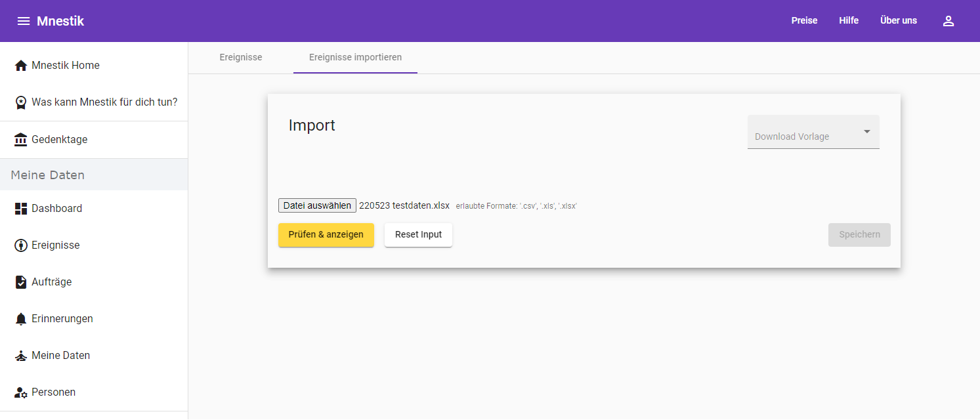Open the Preise link in header
Viewport: 980px width, 420px height.
[x=804, y=21]
